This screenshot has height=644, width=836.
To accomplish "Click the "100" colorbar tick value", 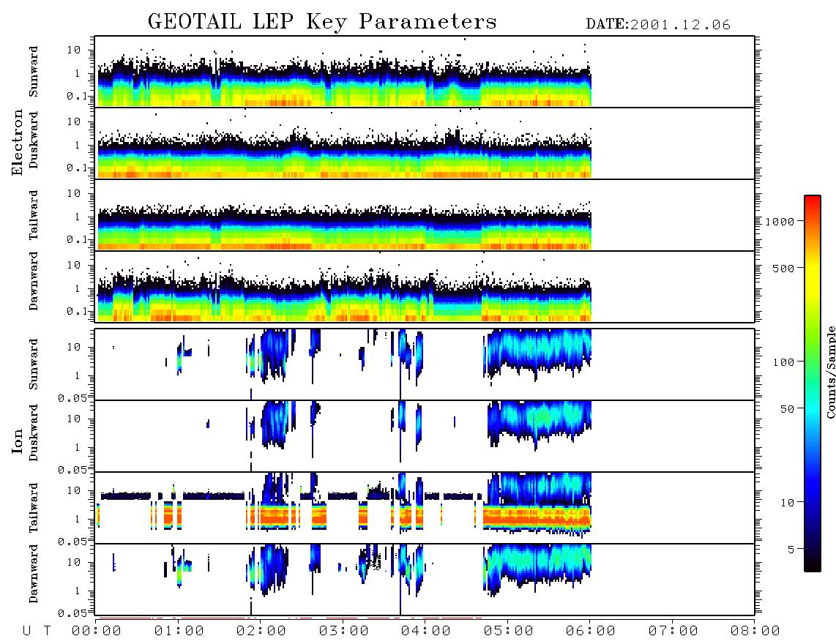I will 783,362.
